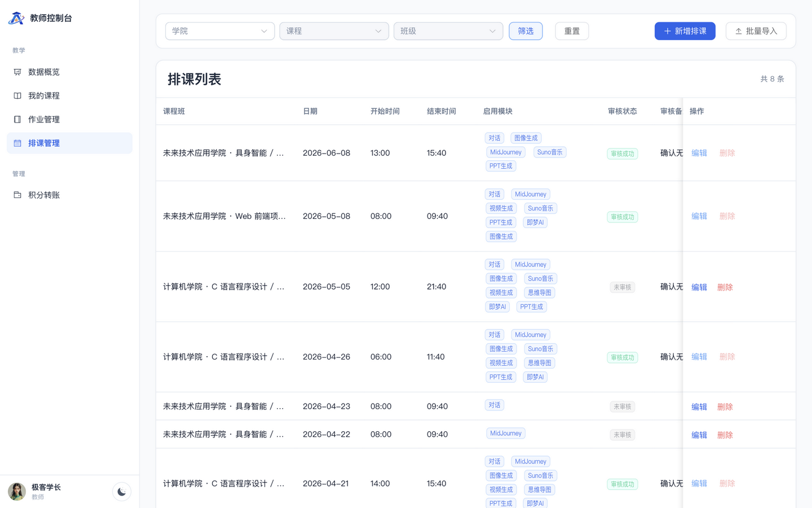Click the 日期 column header
The height and width of the screenshot is (508, 812).
point(310,111)
